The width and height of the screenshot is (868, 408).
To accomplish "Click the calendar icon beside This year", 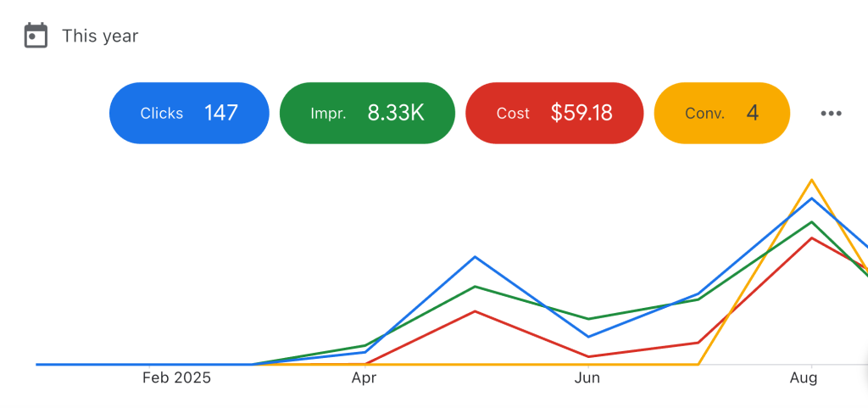I will (36, 36).
